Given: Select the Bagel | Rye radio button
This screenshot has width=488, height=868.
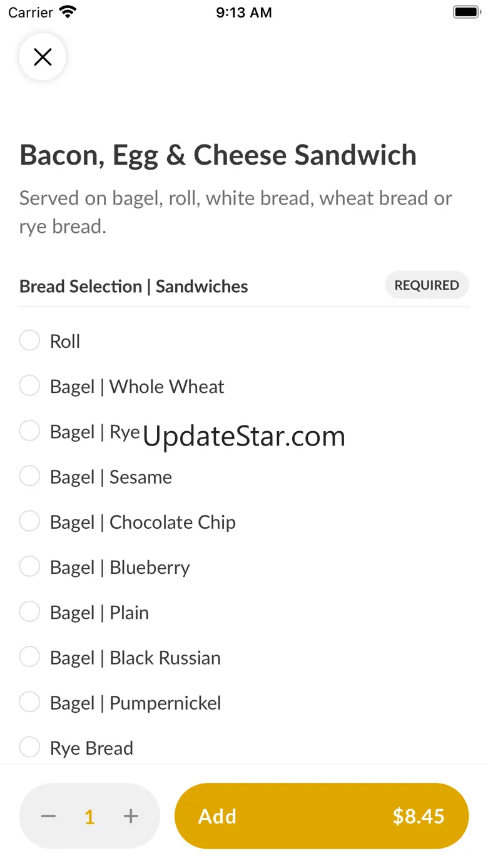Looking at the screenshot, I should [x=29, y=431].
